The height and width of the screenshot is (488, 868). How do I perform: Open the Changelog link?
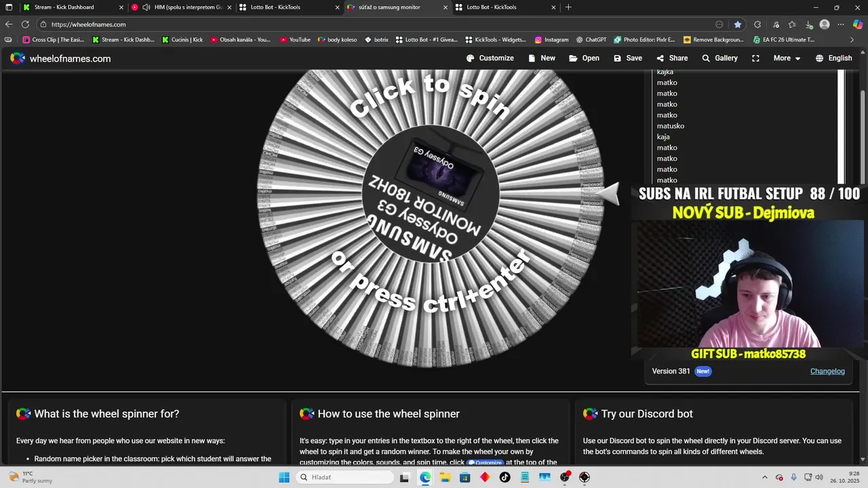pos(827,371)
